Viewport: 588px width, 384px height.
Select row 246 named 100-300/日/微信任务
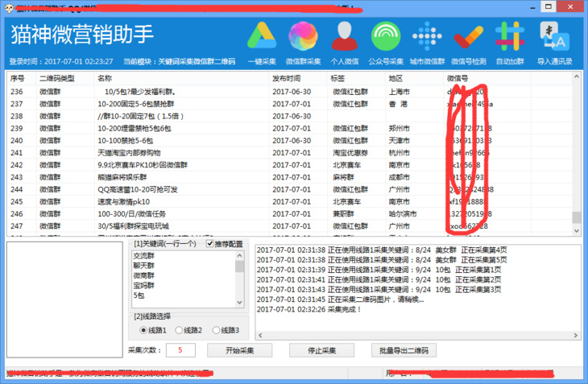(x=289, y=214)
